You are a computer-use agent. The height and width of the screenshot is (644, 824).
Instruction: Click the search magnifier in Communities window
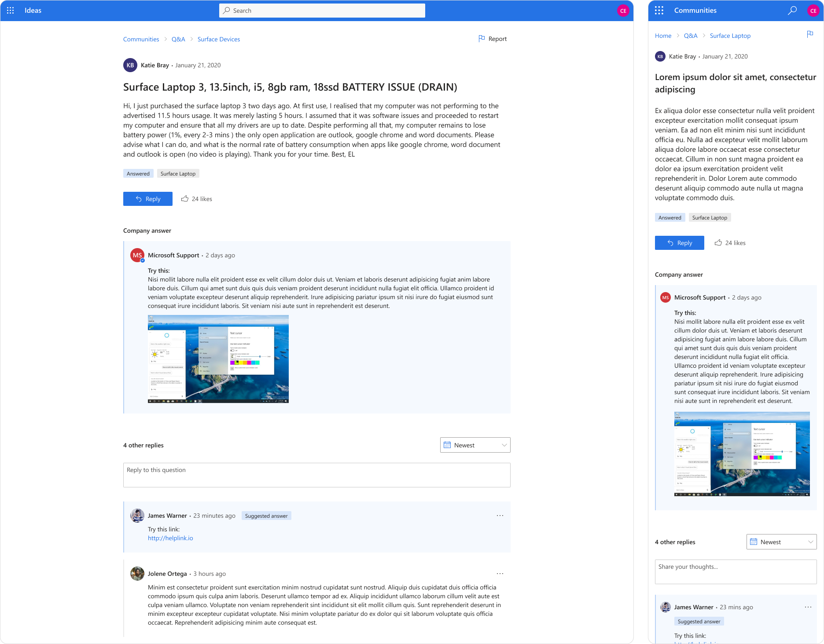(x=792, y=11)
